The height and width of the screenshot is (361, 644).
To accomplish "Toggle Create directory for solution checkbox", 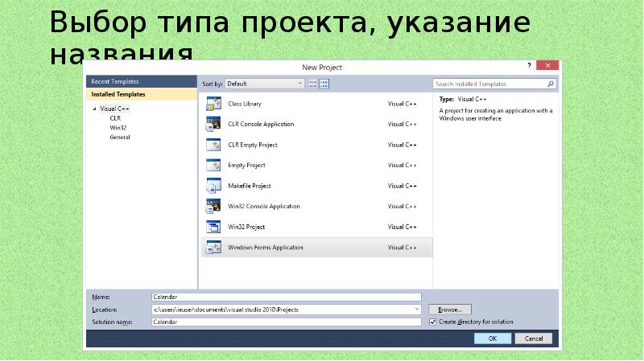I will [433, 322].
